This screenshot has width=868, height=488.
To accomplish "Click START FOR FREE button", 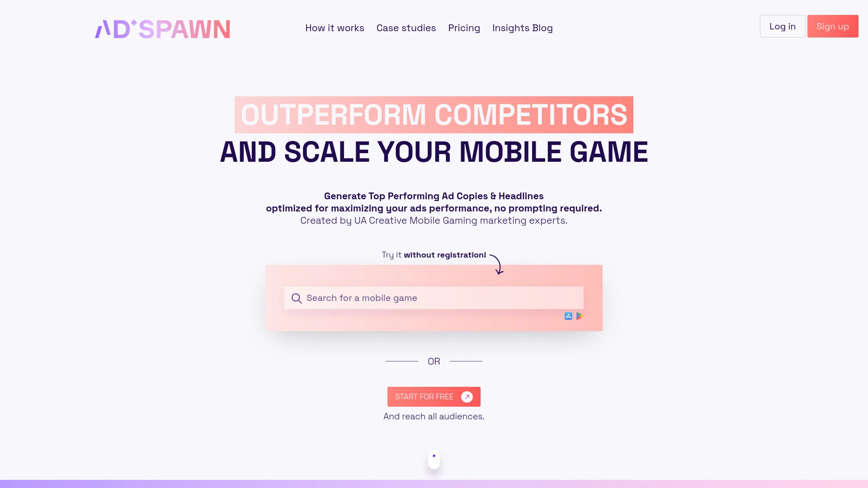I will [x=434, y=396].
